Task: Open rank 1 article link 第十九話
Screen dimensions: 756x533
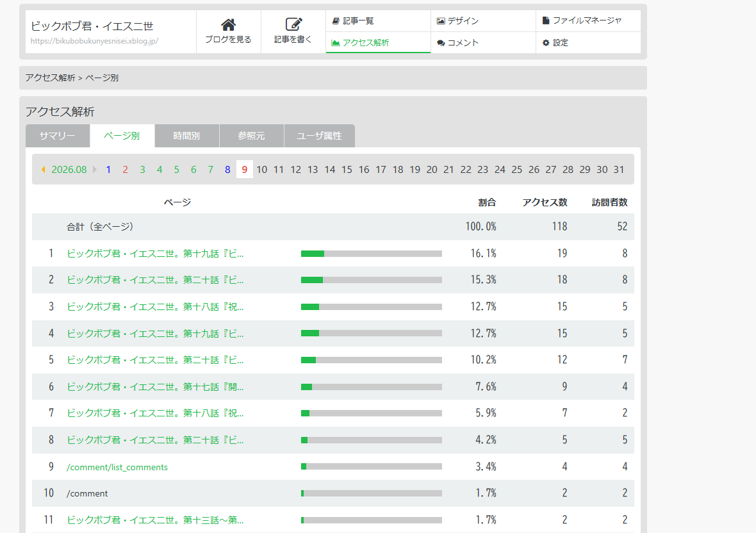Action: (x=155, y=254)
